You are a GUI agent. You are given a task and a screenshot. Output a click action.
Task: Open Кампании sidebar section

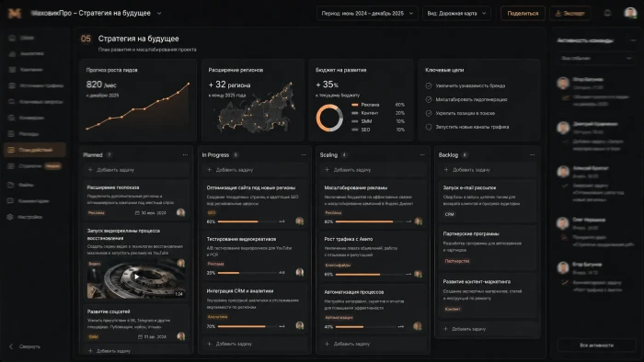31,70
